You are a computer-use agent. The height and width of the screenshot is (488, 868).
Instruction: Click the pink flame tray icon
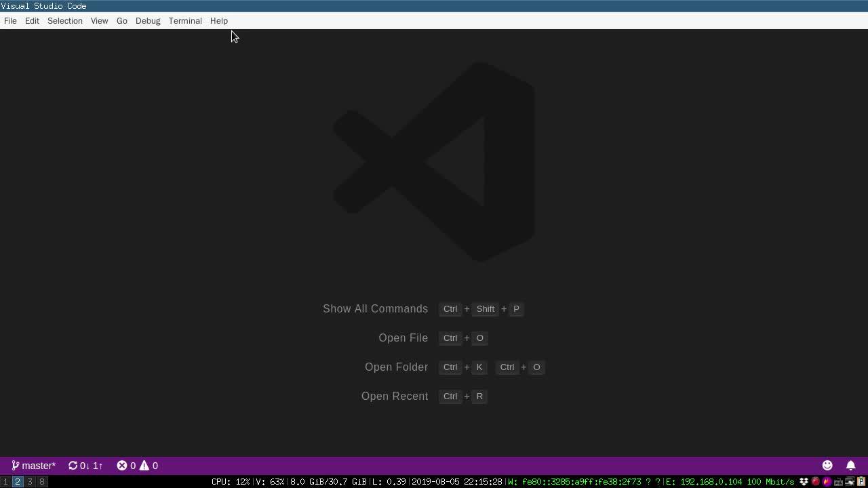click(827, 482)
